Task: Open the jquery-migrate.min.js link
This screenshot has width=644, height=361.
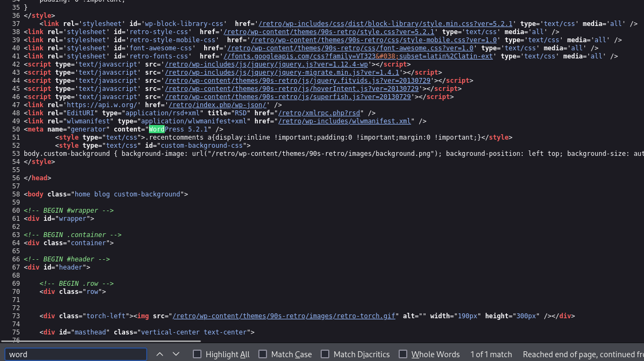Action: pos(282,73)
